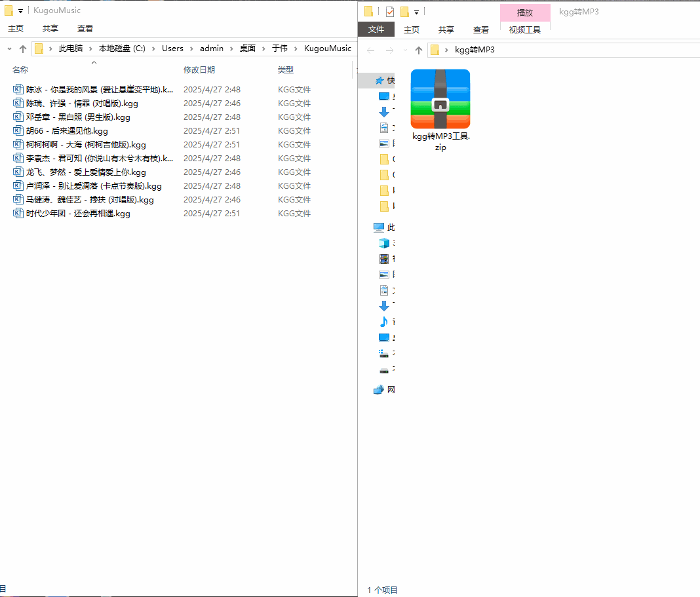
Task: Open 视频工具 tab in kgg转MP3 ribbon
Action: click(x=525, y=30)
